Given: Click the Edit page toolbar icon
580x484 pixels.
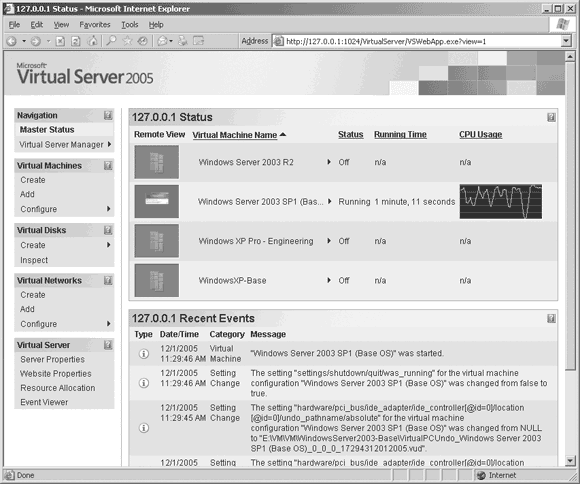Looking at the screenshot, I should point(199,41).
